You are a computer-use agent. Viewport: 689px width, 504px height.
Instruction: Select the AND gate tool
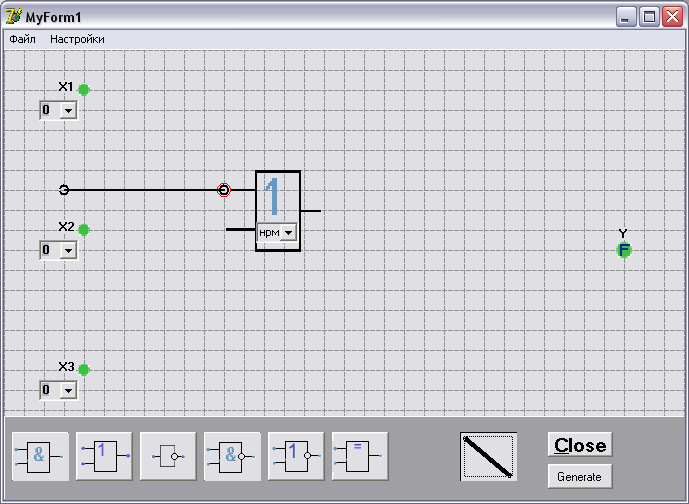click(40, 456)
